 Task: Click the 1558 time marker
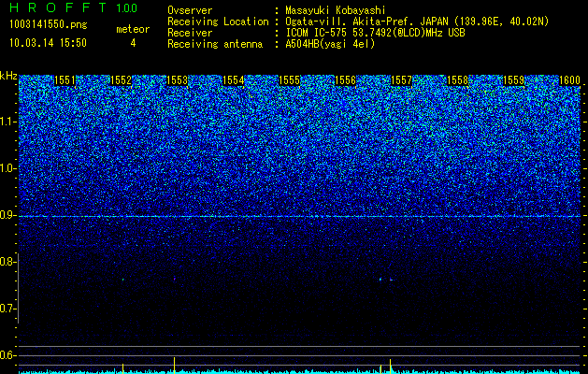pos(458,80)
